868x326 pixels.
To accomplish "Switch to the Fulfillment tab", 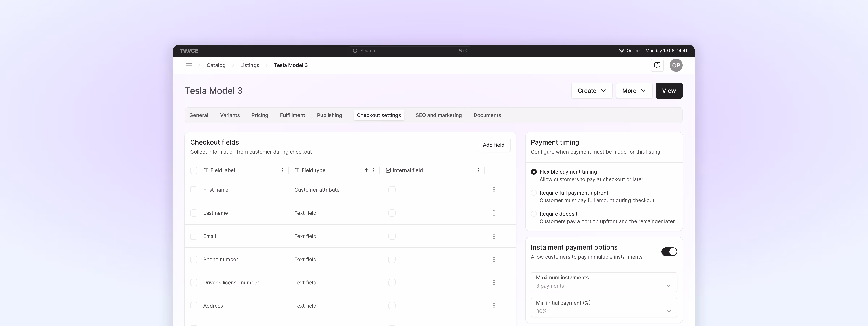I will [292, 115].
